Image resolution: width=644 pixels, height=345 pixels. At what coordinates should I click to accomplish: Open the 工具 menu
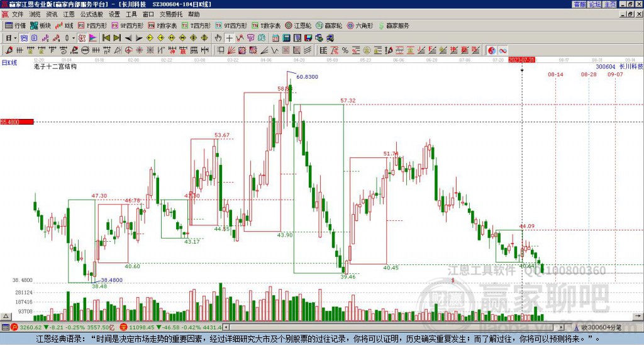(131, 14)
